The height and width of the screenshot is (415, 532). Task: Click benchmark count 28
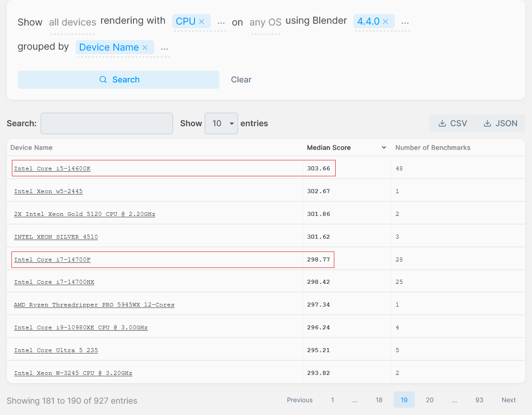point(399,260)
